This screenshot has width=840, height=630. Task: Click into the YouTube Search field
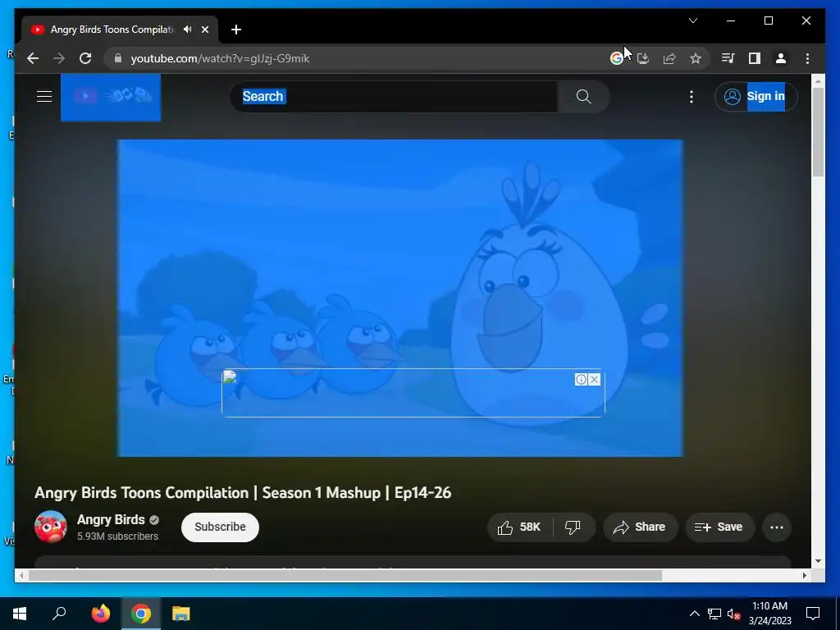pos(395,97)
